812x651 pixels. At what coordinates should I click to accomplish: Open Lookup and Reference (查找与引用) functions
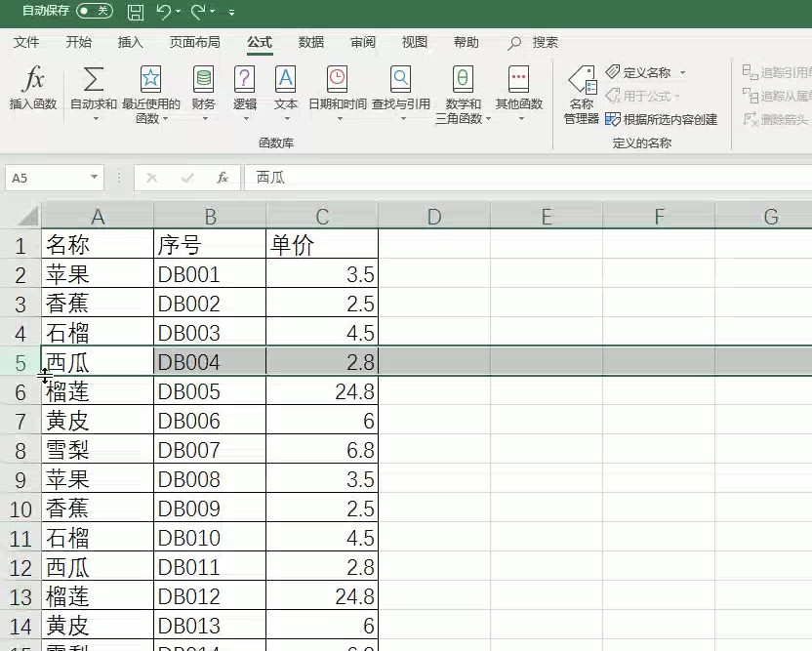(x=400, y=80)
